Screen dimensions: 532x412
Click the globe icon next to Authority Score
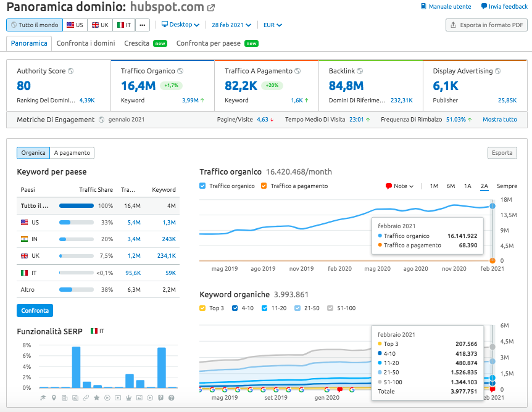click(70, 71)
